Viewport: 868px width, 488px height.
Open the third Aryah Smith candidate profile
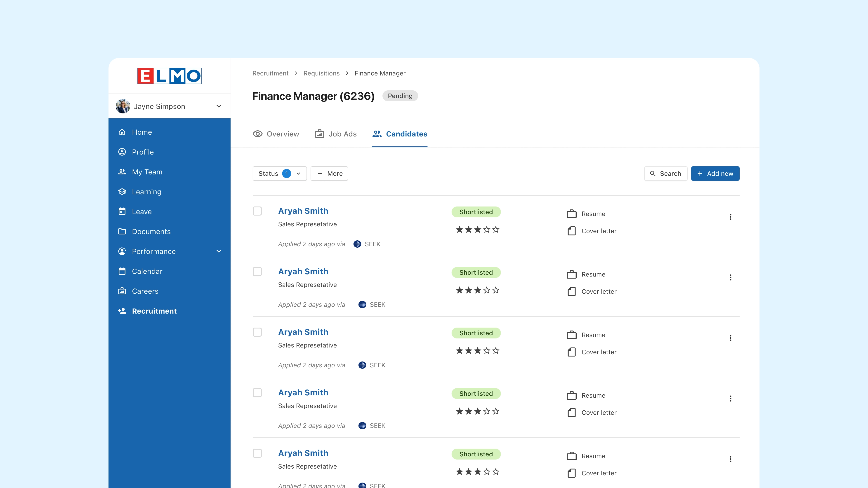pos(303,332)
